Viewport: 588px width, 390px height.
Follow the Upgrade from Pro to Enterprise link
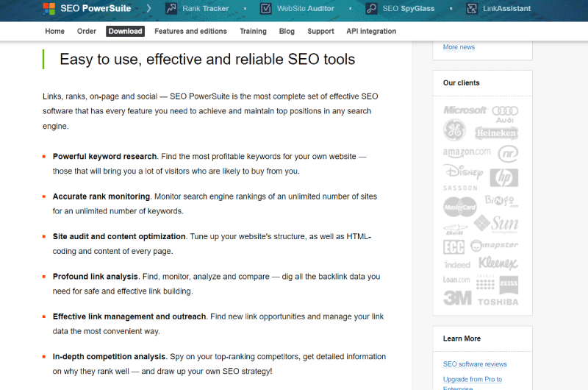pyautogui.click(x=473, y=383)
